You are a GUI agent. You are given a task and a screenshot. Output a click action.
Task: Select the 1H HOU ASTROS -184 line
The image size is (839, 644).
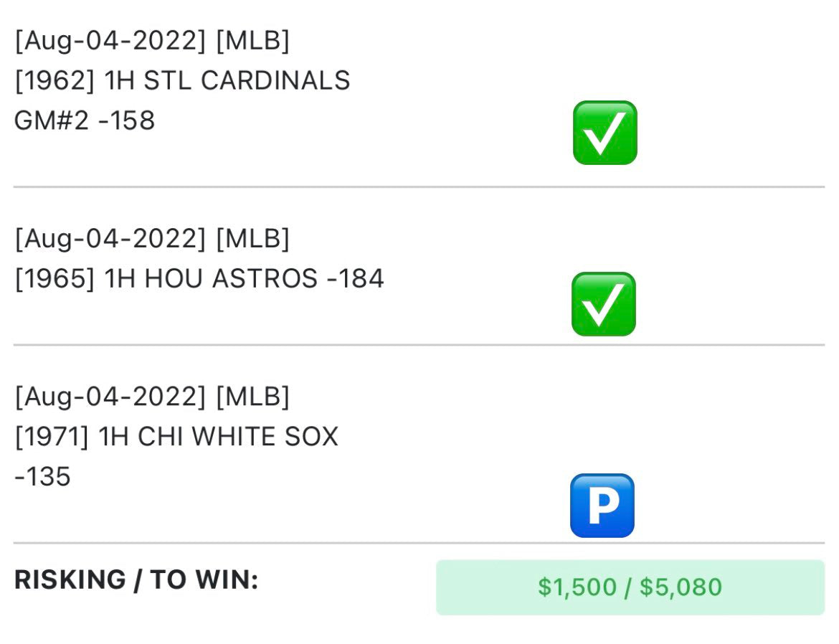click(x=244, y=278)
